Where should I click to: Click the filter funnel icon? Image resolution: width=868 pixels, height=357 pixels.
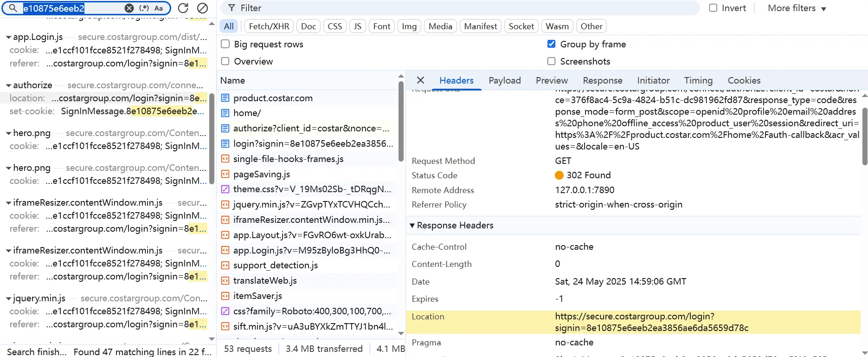(231, 8)
